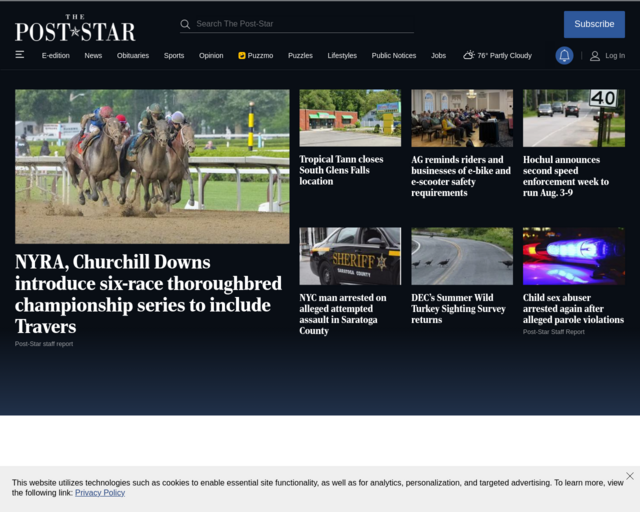Open the Jobs section
640x512 pixels.
pos(438,56)
